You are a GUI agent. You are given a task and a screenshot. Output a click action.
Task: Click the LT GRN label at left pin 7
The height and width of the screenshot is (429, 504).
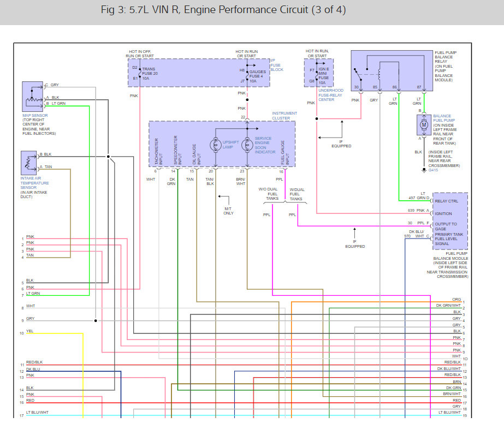click(33, 294)
